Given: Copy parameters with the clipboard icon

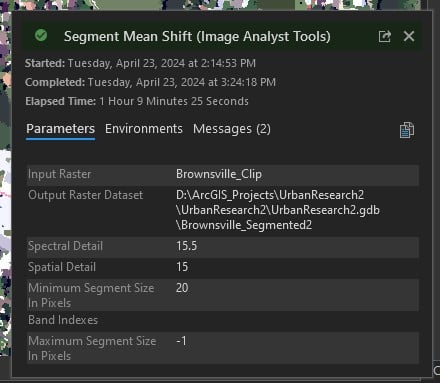Looking at the screenshot, I should click(x=407, y=130).
